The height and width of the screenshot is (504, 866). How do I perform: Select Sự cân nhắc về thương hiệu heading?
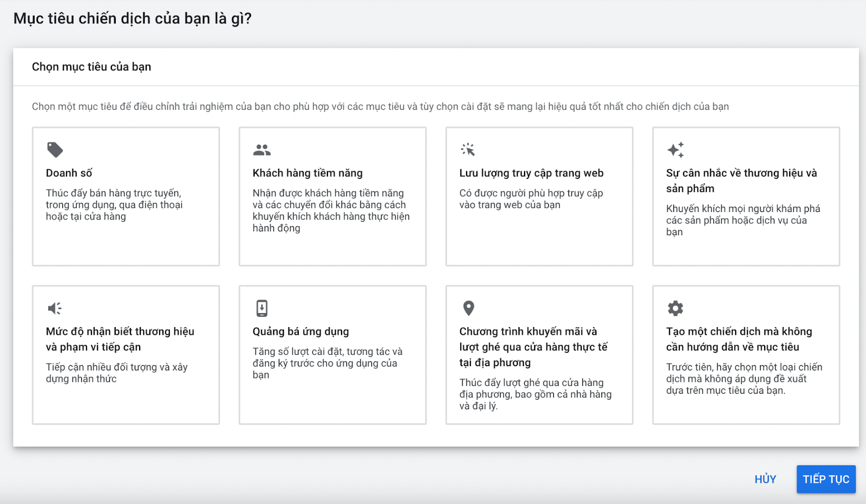742,181
